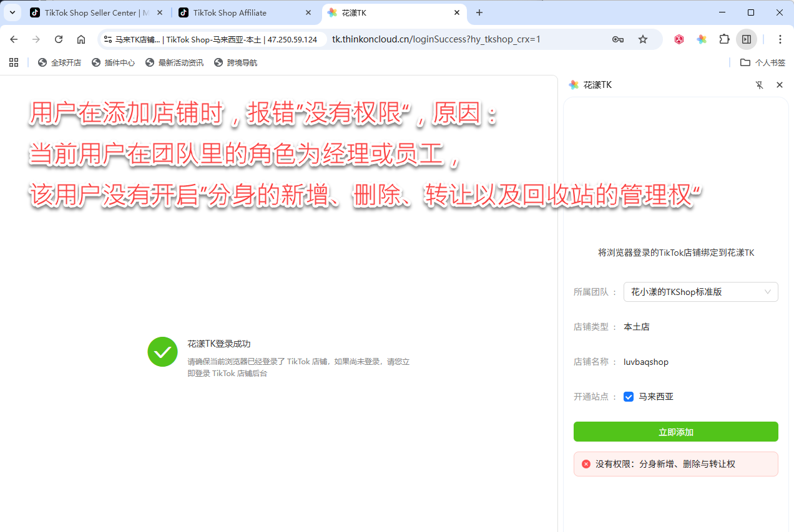Toggle the browser side panel button
This screenshot has width=794, height=532.
(747, 39)
